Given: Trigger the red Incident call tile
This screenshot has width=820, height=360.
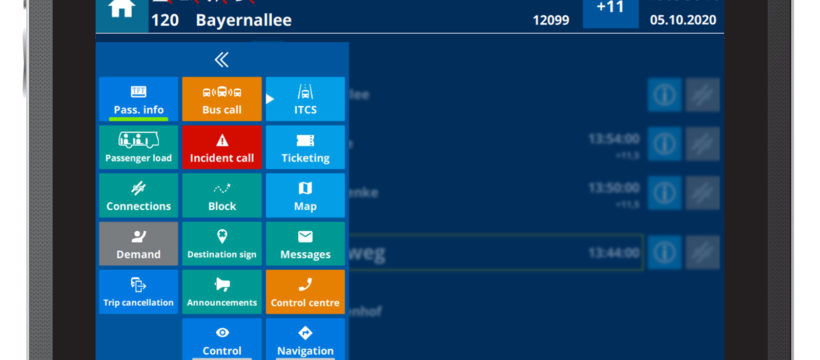Looking at the screenshot, I should [222, 147].
